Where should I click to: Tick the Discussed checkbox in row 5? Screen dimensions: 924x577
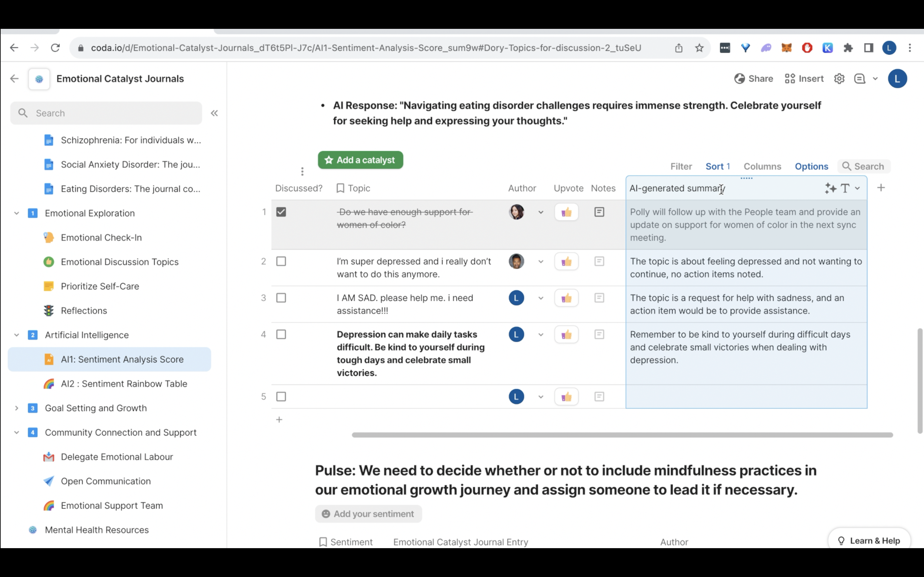pyautogui.click(x=281, y=397)
